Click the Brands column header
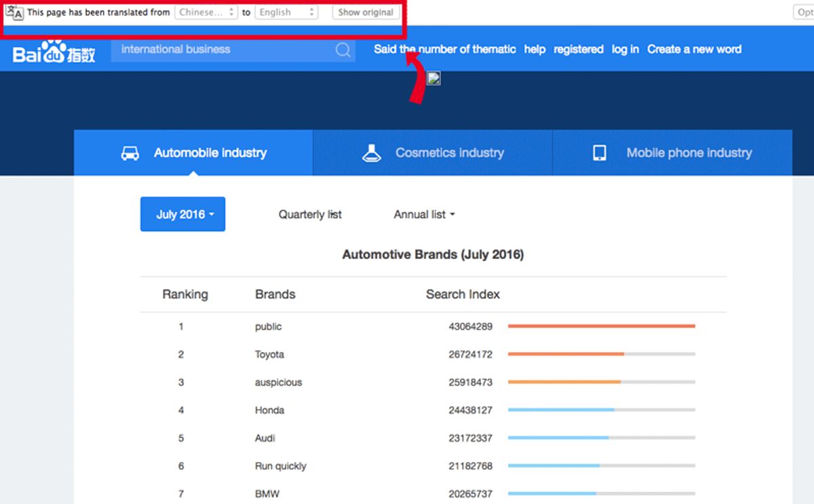Image resolution: width=814 pixels, height=504 pixels. point(275,294)
